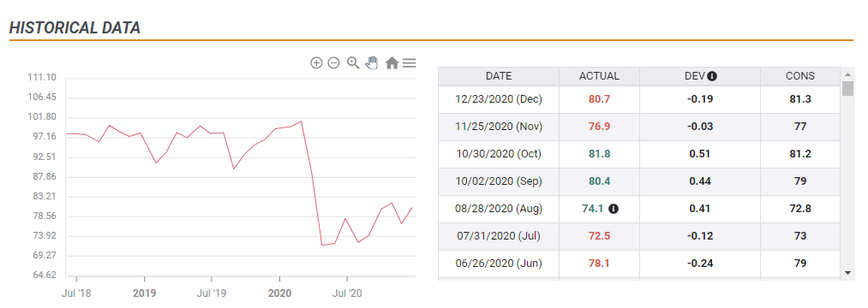
Task: Select the DATE column header
Action: 499,76
